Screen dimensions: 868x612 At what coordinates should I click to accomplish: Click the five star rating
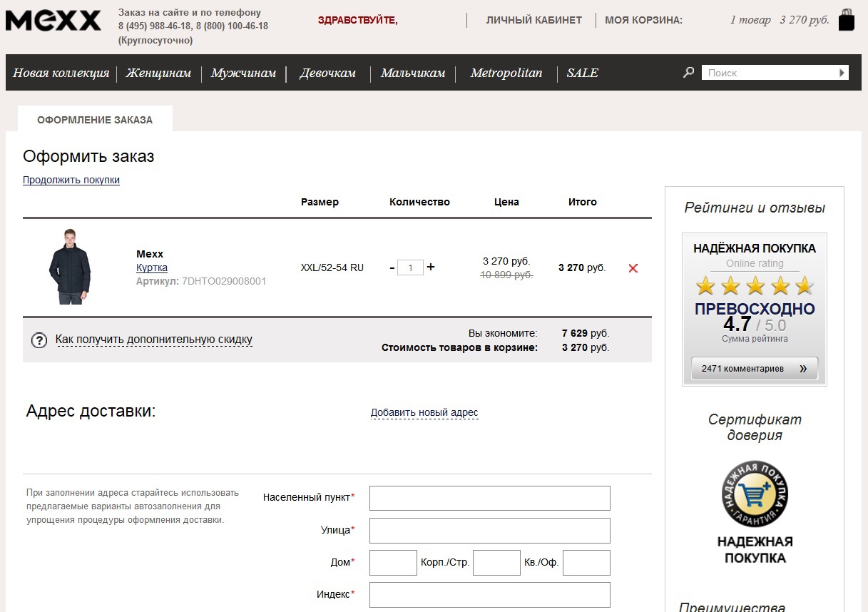(755, 286)
